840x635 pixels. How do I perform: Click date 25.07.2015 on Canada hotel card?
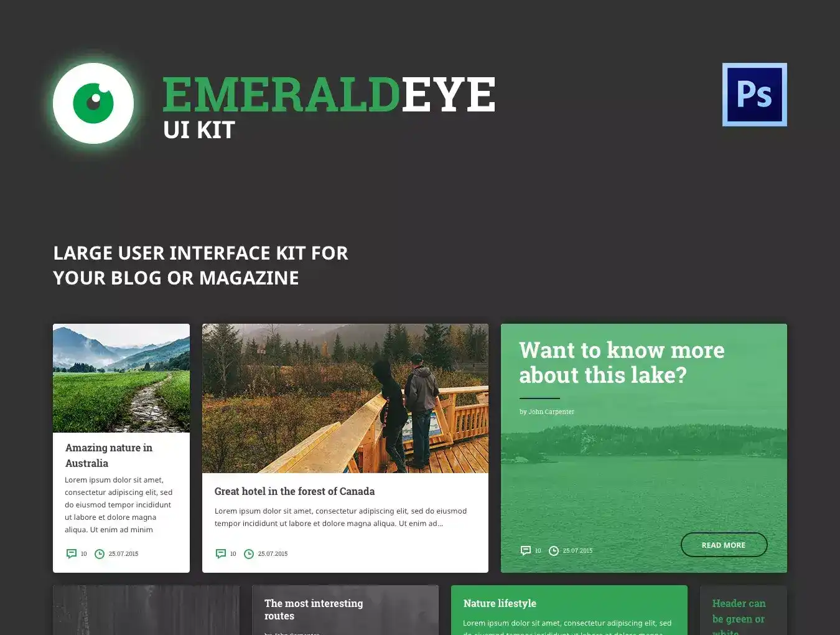(273, 553)
